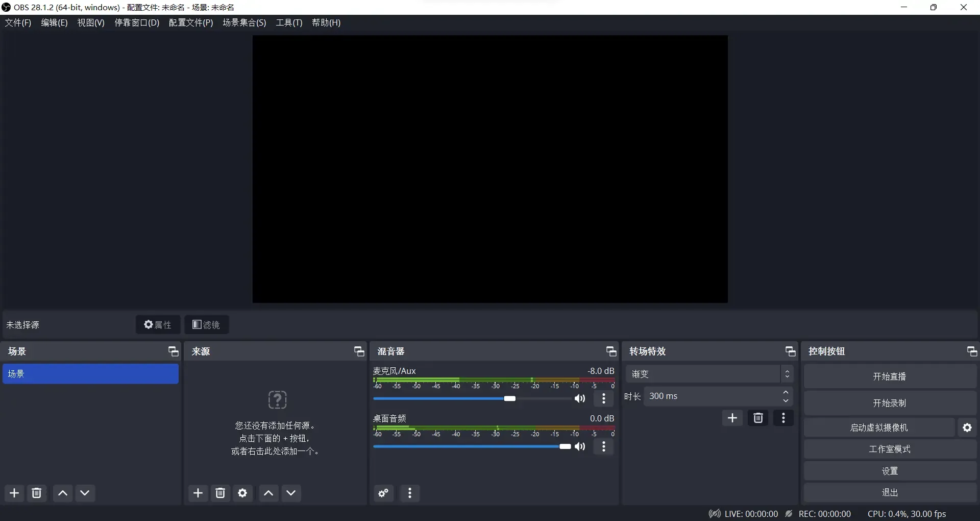Open virtual camera settings gear
The height and width of the screenshot is (521, 980).
tap(967, 428)
